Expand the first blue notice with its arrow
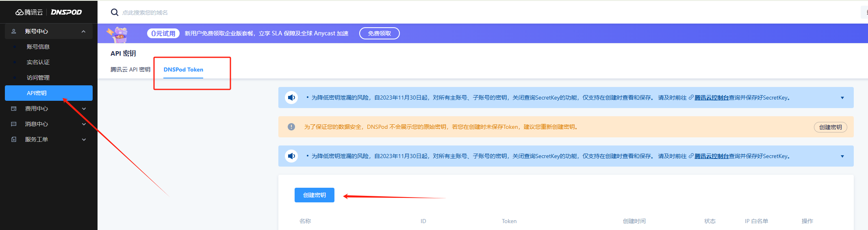Screen dimensions: 868x230 (x=842, y=98)
